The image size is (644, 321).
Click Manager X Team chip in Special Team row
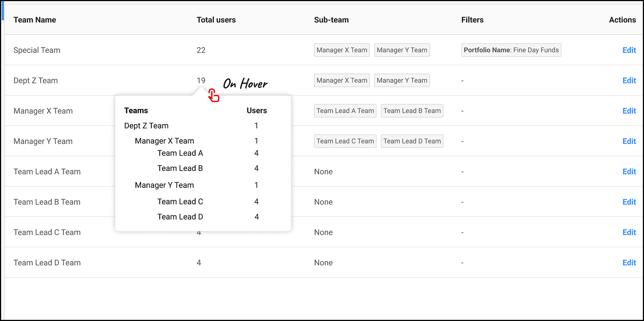coord(342,50)
